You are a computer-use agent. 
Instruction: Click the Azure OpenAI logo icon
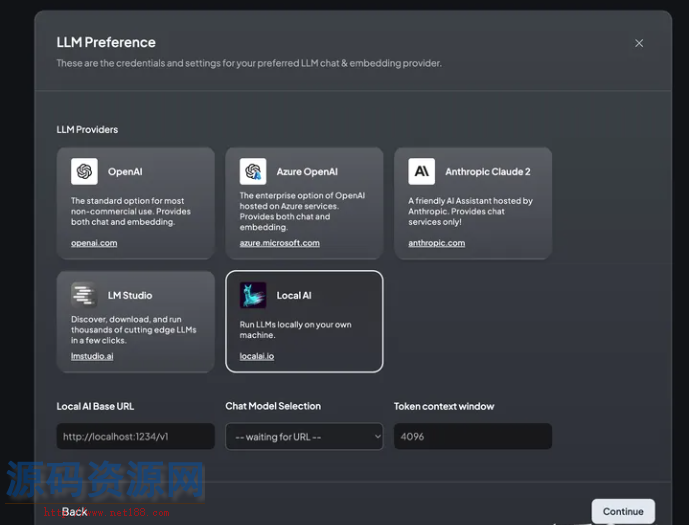pos(253,171)
